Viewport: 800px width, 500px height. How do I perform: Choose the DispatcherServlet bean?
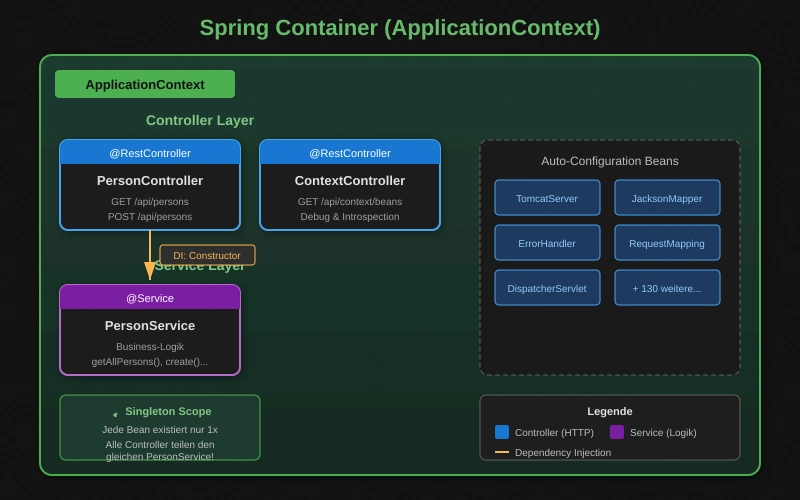point(547,288)
